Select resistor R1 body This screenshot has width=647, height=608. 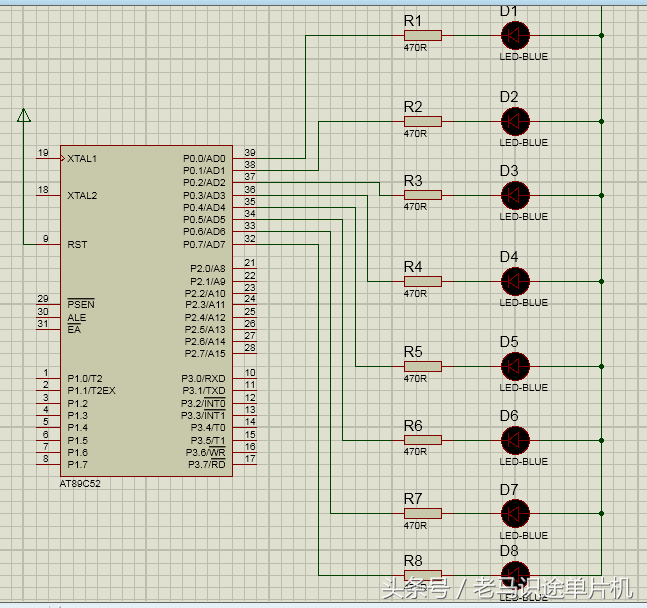pyautogui.click(x=422, y=36)
